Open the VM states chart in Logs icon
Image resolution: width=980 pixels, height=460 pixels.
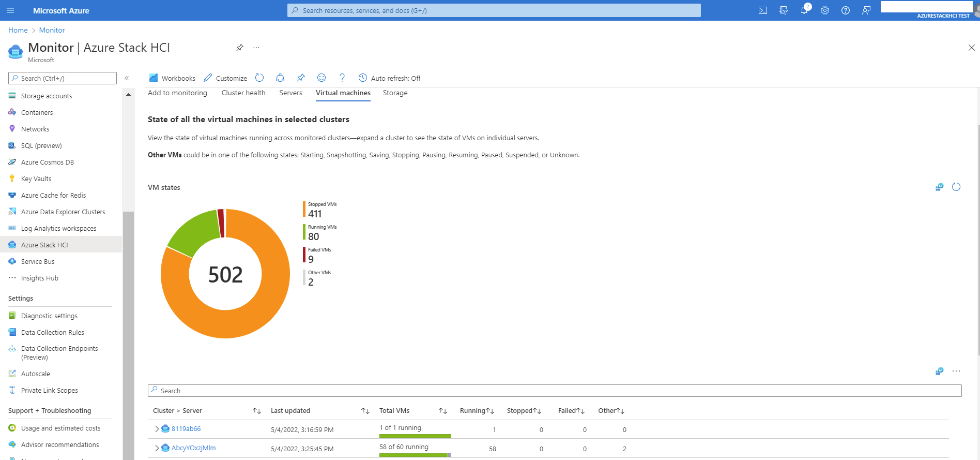(x=940, y=187)
